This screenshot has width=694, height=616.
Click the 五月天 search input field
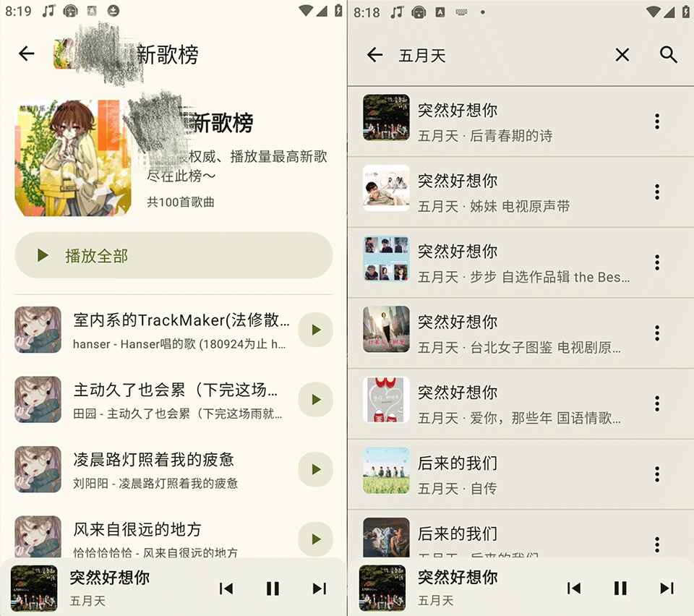coord(500,56)
